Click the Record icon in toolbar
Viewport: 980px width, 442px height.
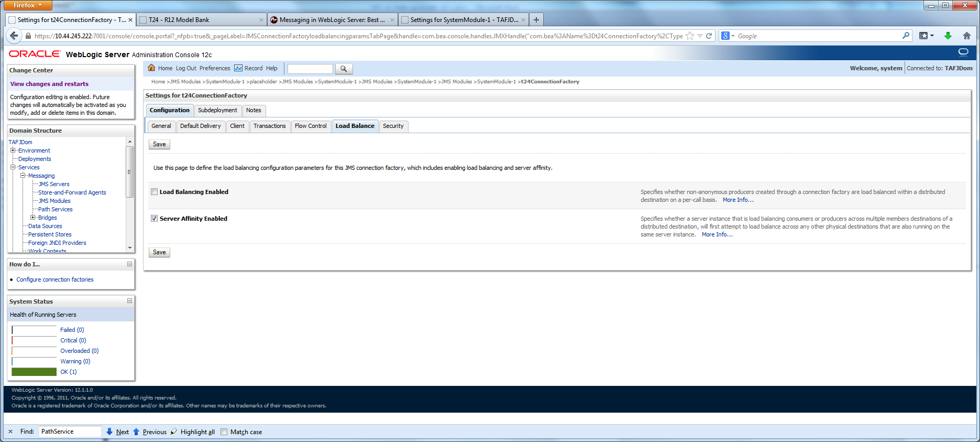(238, 68)
